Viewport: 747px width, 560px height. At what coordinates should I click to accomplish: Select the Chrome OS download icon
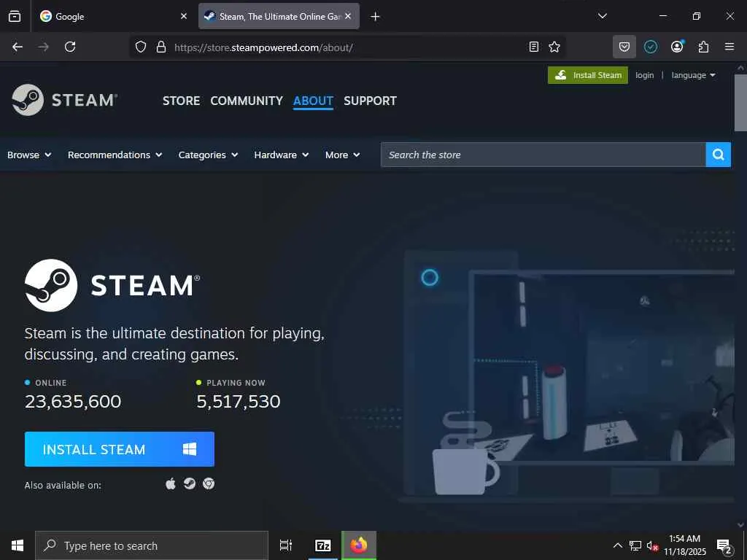coord(209,484)
